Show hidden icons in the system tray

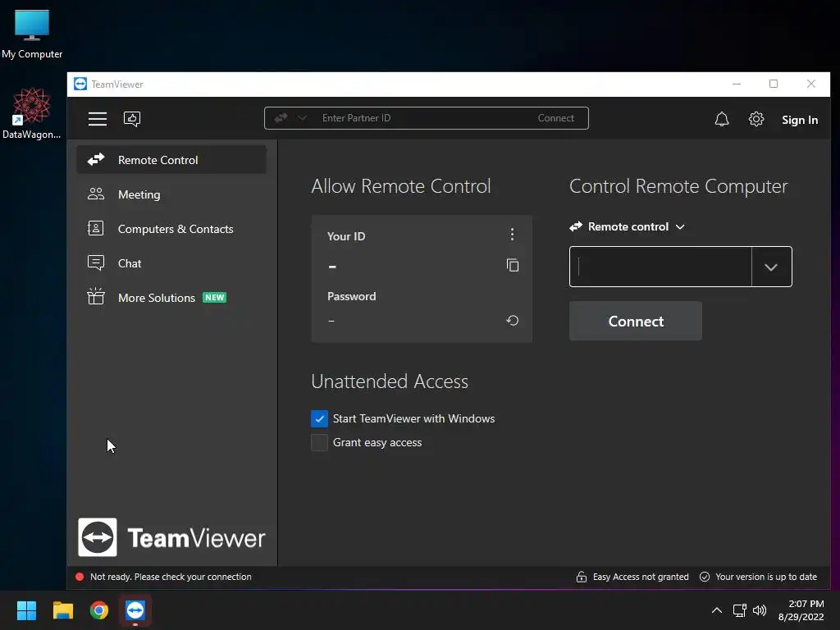point(717,610)
